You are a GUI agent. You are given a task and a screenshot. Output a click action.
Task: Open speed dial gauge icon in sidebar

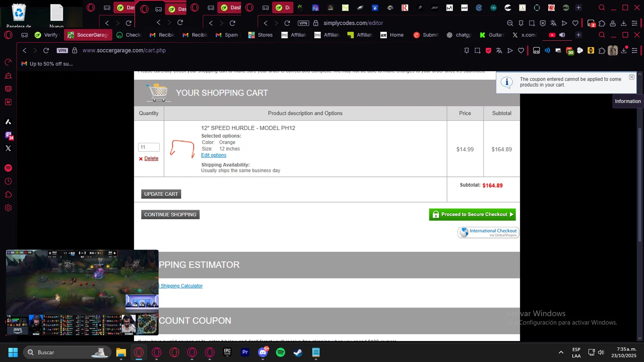coord(8,63)
